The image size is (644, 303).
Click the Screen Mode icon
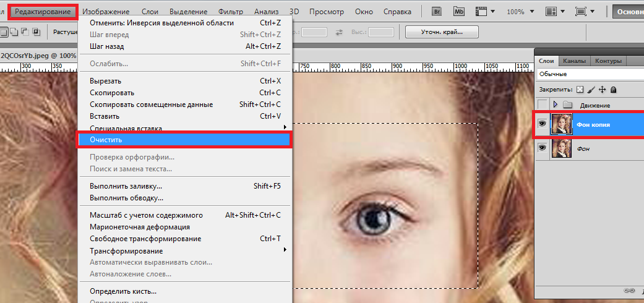tap(581, 12)
